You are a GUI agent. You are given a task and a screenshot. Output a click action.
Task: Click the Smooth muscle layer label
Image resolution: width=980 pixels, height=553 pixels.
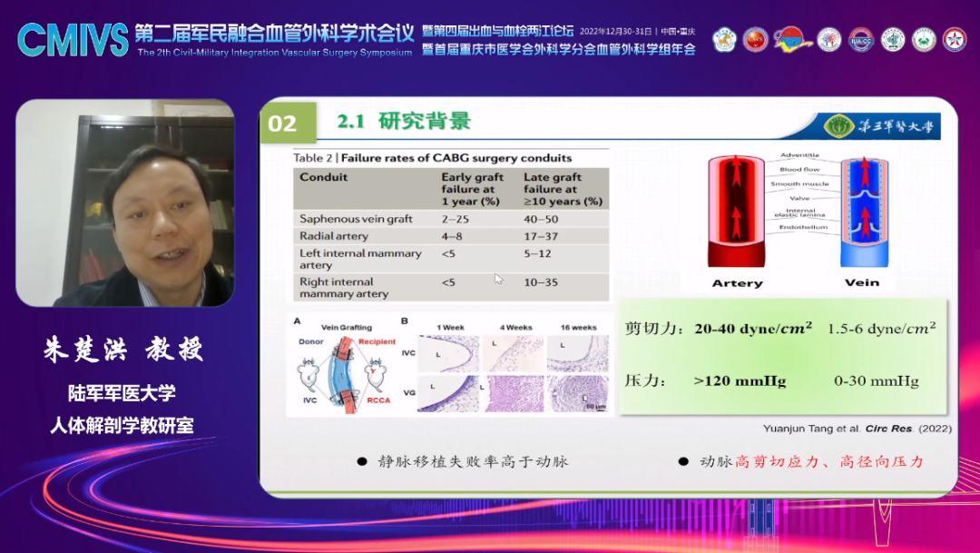pyautogui.click(x=799, y=184)
